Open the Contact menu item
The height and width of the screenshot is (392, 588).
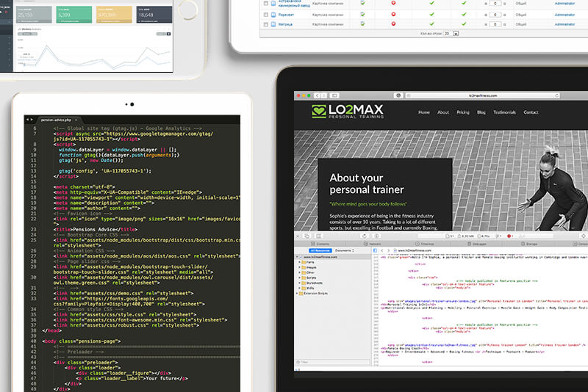coord(531,112)
